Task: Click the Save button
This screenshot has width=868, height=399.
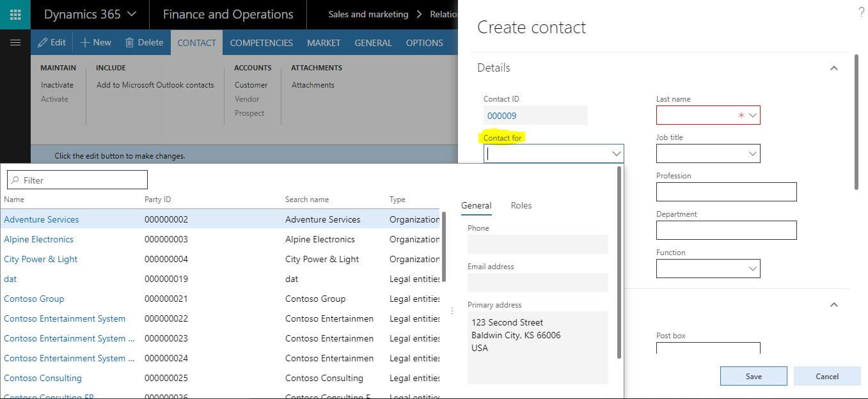Action: (754, 376)
